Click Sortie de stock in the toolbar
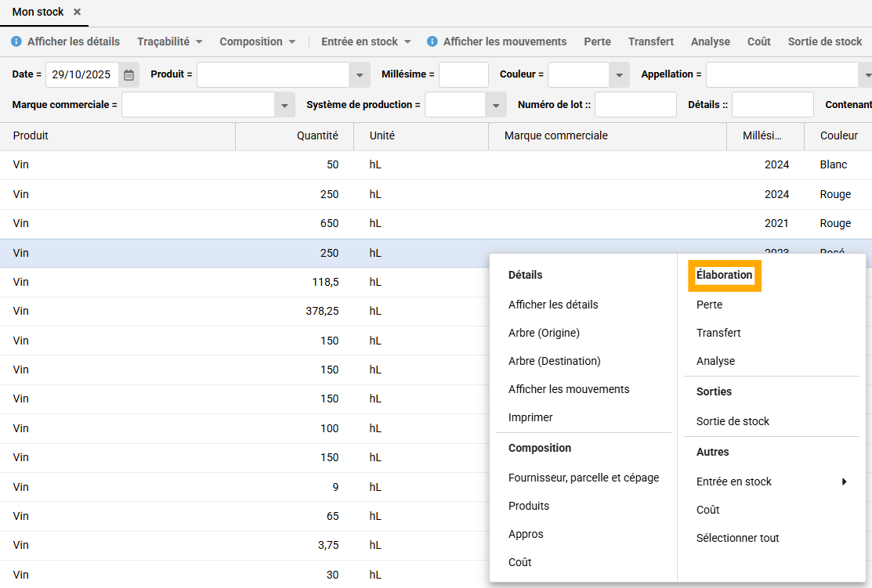 pyautogui.click(x=824, y=41)
